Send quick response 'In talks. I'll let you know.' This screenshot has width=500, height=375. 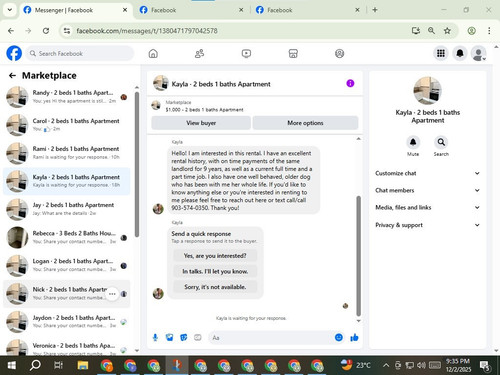click(x=215, y=271)
